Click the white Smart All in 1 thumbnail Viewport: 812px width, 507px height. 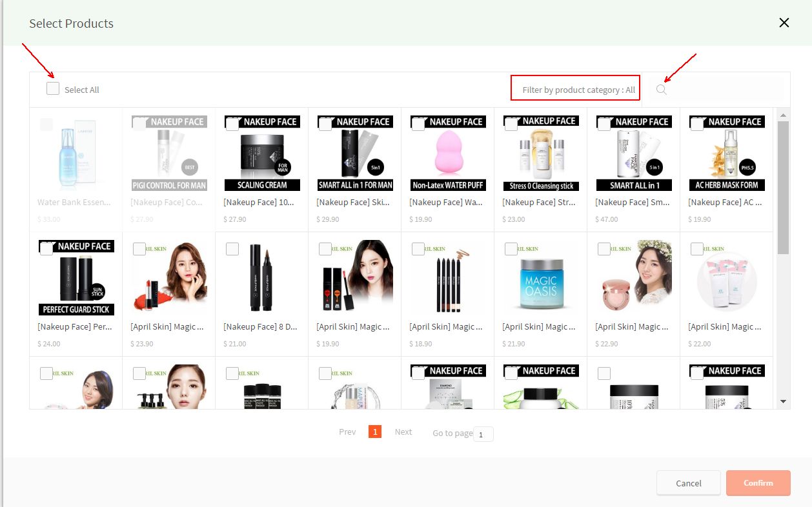pos(634,154)
